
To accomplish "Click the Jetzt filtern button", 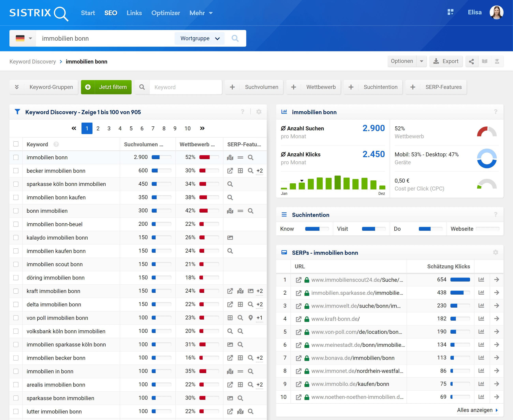I will pyautogui.click(x=106, y=87).
